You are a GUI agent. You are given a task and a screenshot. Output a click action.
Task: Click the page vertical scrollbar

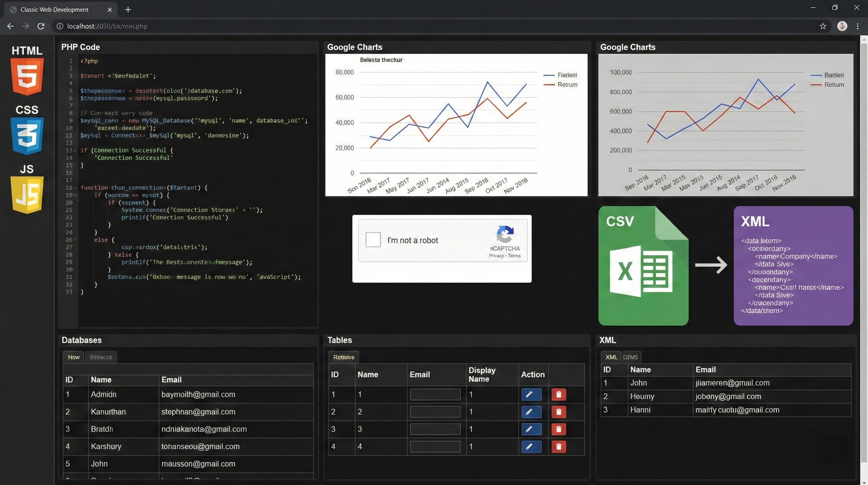[864, 249]
